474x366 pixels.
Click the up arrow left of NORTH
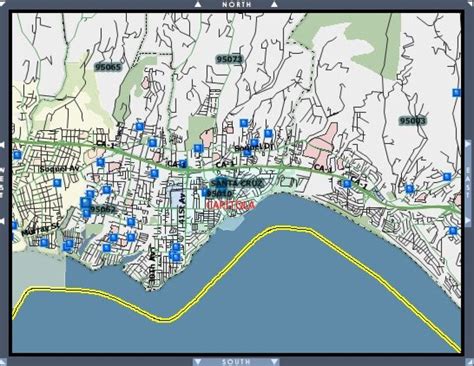click(198, 4)
